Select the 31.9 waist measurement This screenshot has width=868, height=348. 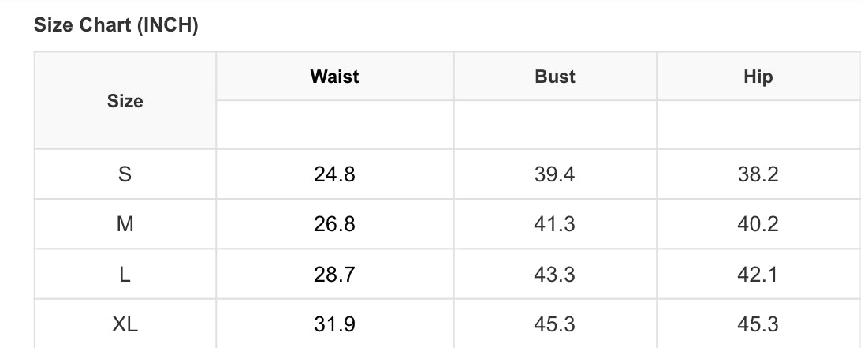(x=334, y=324)
